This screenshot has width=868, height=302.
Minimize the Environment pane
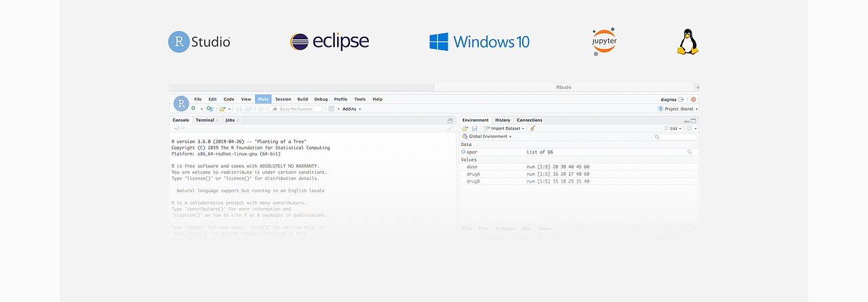pos(687,121)
